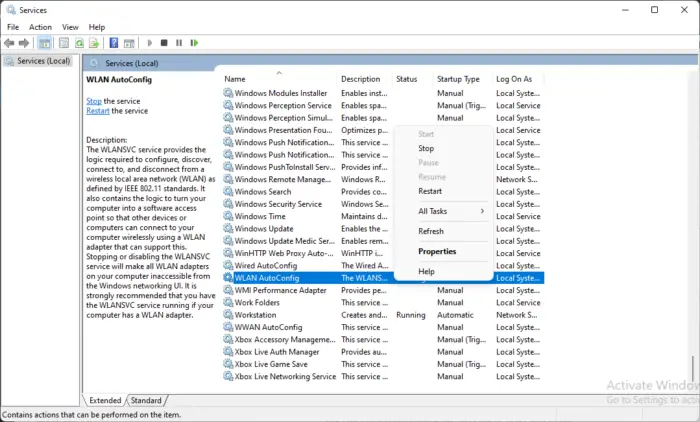Open the File menu

click(x=13, y=27)
